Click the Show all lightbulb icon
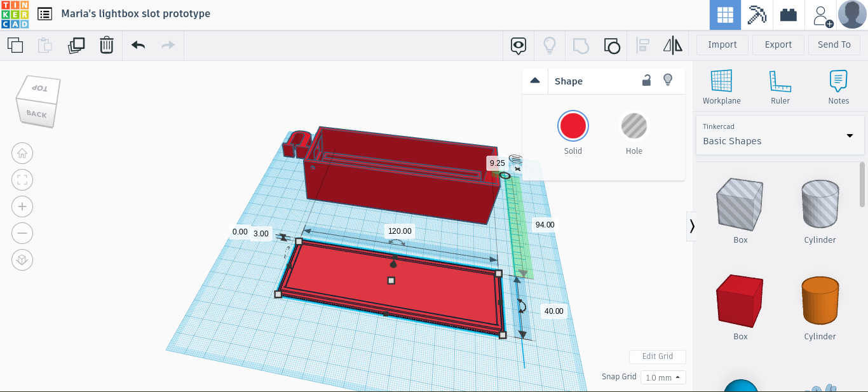The height and width of the screenshot is (392, 868). pyautogui.click(x=549, y=45)
